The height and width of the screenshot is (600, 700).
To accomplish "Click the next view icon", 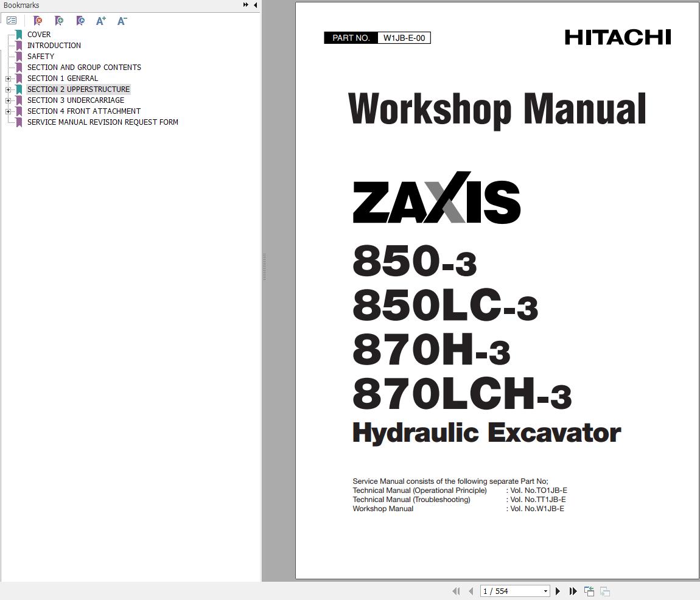I will point(605,591).
